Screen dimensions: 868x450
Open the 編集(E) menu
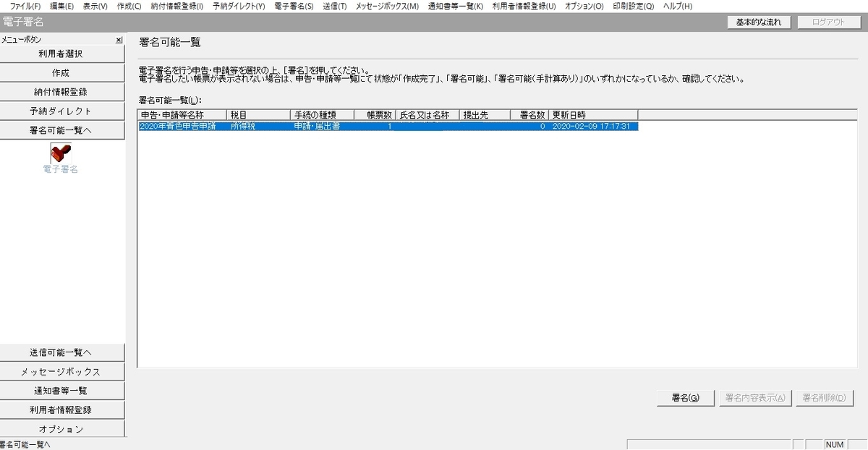[61, 6]
